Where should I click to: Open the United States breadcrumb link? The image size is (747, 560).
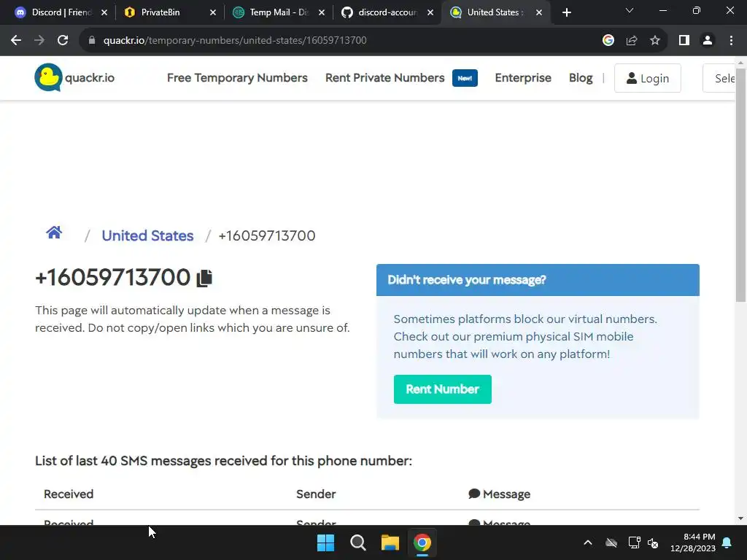[x=147, y=236]
